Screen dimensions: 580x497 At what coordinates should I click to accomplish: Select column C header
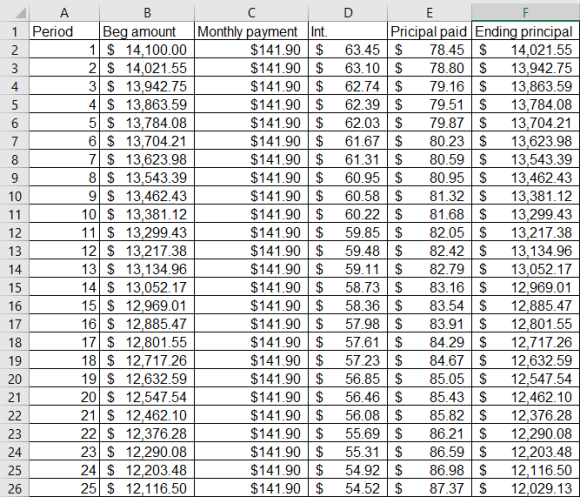tap(251, 13)
